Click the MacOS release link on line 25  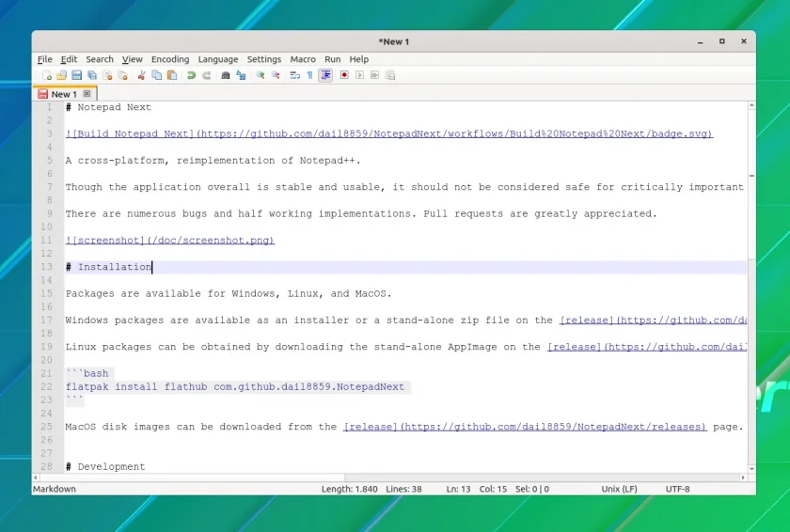click(525, 427)
